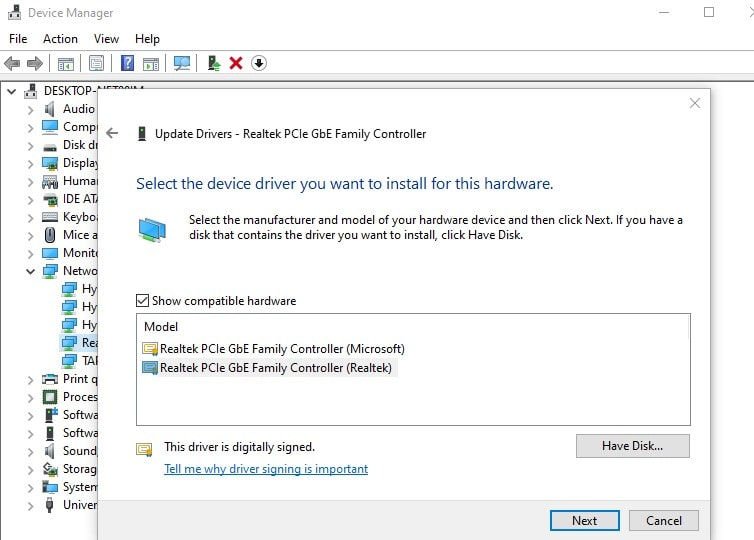Expand the Keyboards category

tap(30, 218)
